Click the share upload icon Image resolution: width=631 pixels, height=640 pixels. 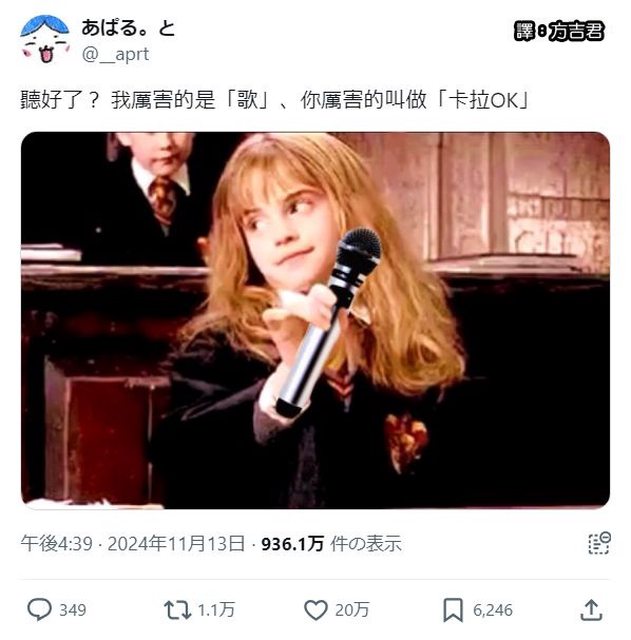[x=591, y=610]
